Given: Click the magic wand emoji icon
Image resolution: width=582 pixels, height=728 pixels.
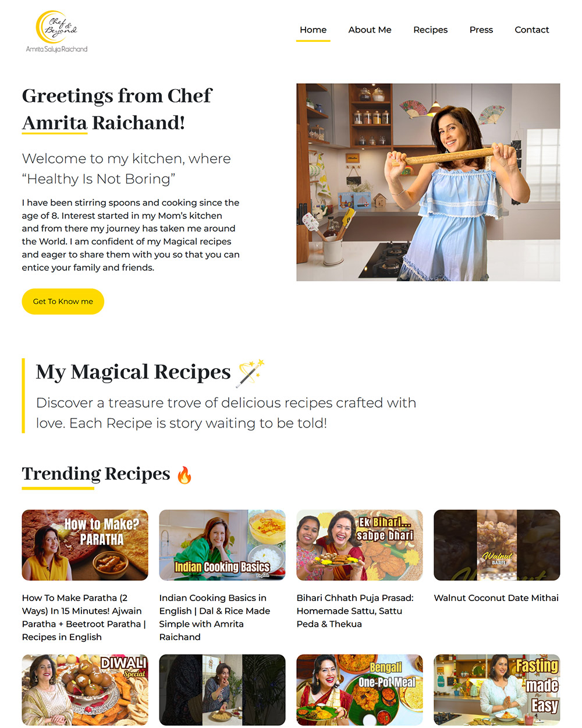Looking at the screenshot, I should click(250, 373).
